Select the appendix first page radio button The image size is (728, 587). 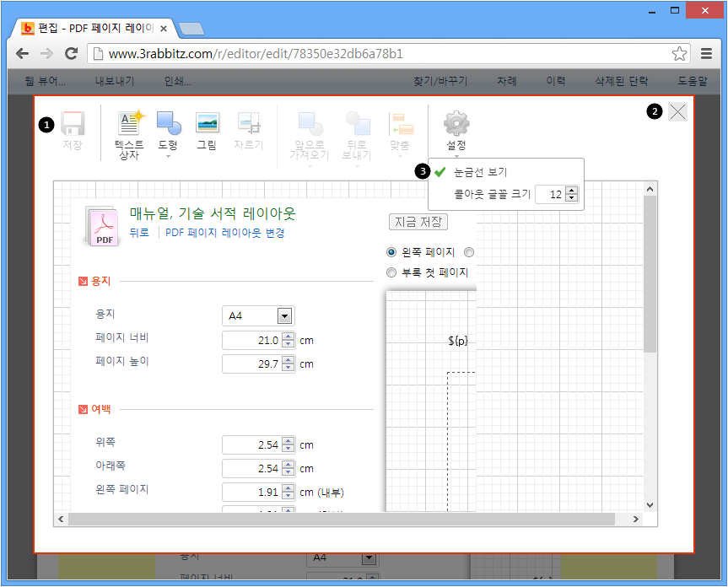point(391,272)
